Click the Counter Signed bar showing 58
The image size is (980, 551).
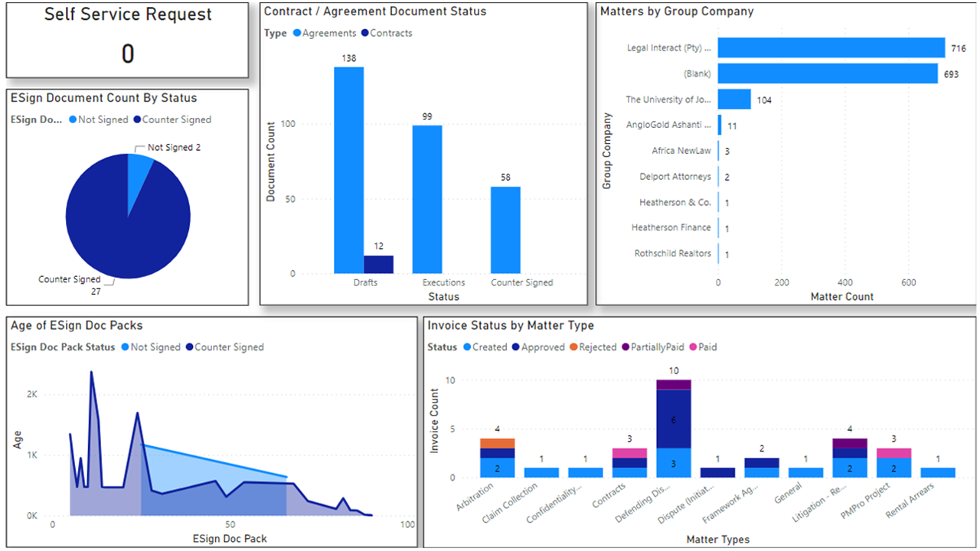tap(505, 230)
